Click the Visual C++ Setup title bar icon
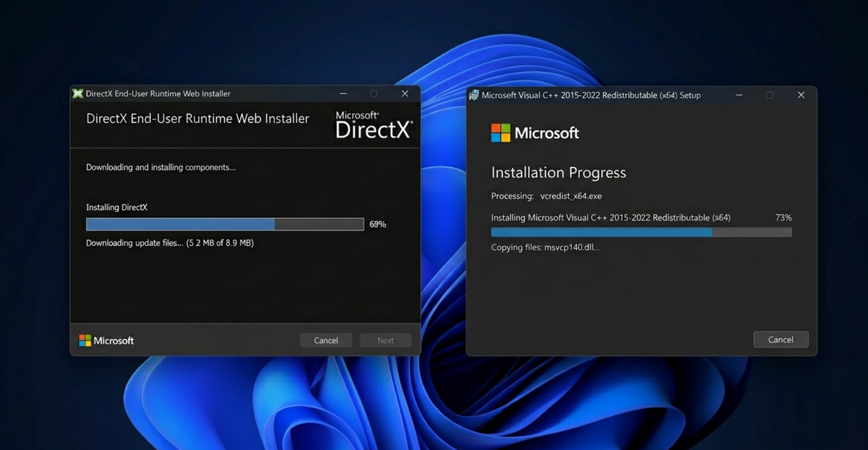This screenshot has width=868, height=450. (474, 95)
